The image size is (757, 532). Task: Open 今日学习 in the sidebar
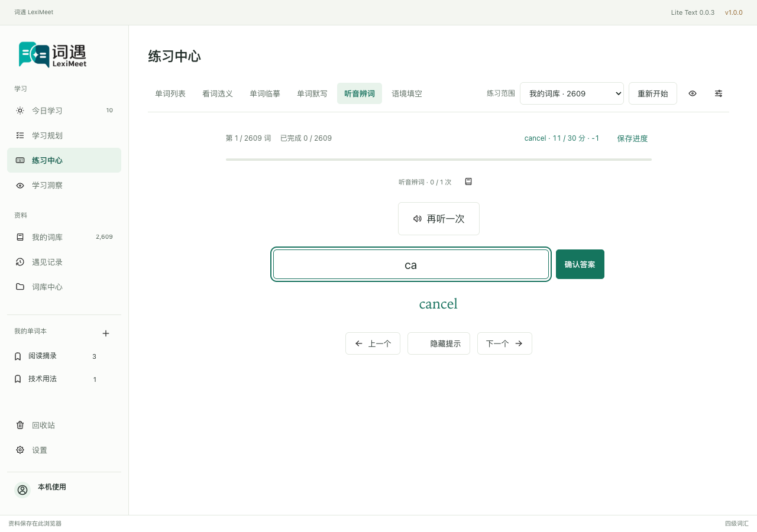pos(64,111)
